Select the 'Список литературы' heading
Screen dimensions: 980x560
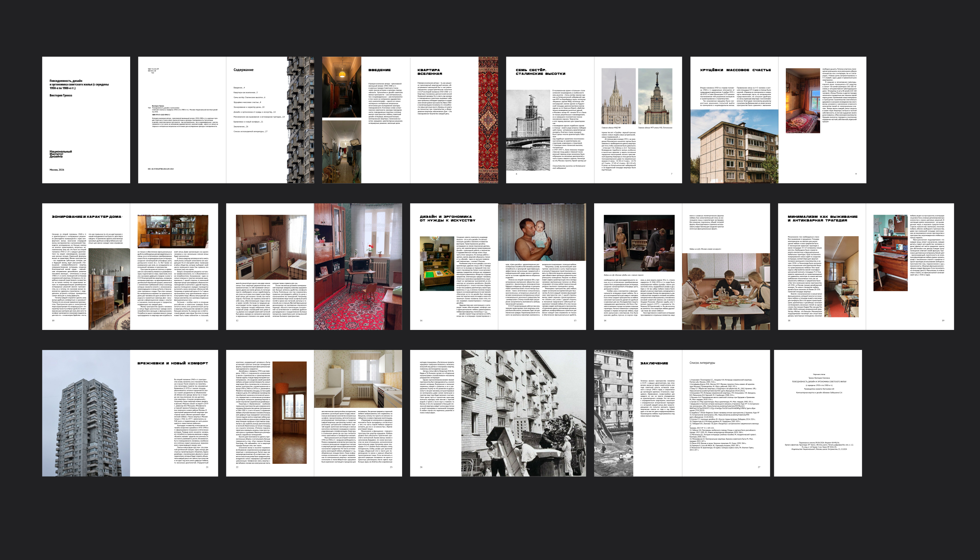click(x=702, y=363)
